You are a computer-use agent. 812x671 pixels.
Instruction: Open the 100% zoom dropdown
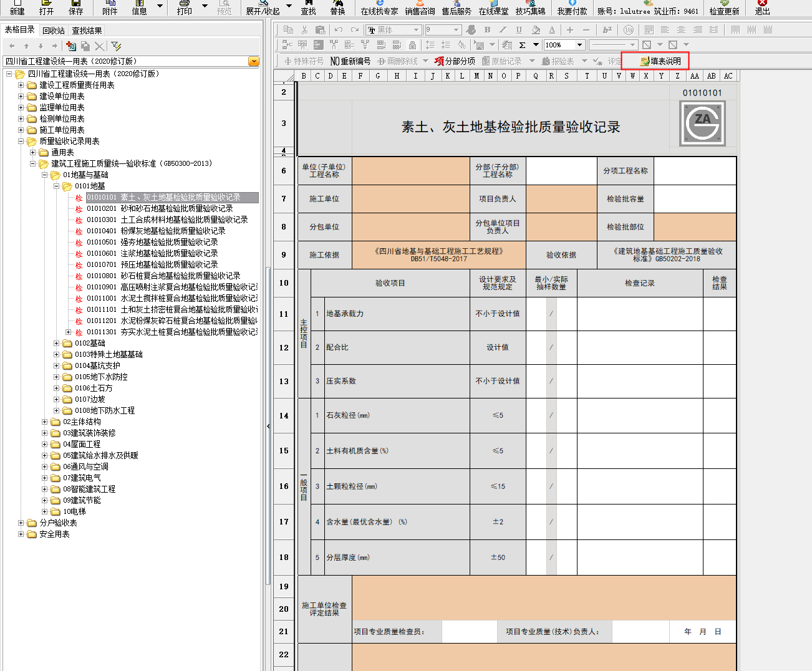(579, 45)
